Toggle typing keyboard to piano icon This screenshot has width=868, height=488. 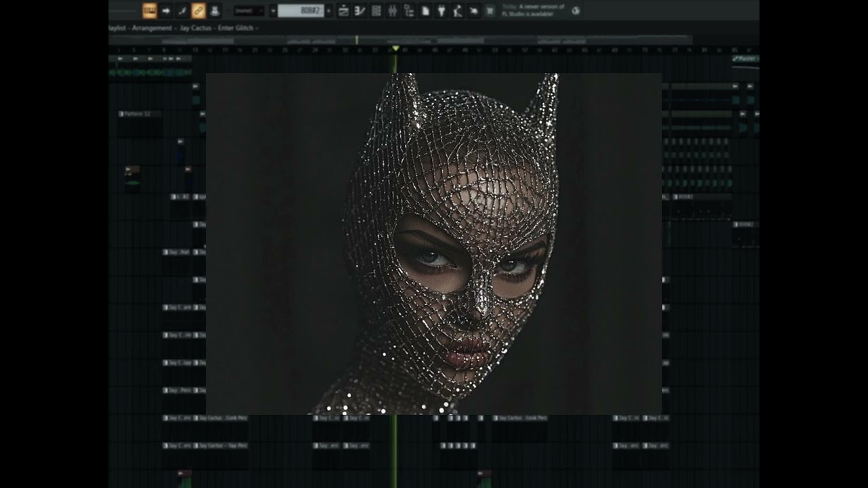click(x=149, y=10)
